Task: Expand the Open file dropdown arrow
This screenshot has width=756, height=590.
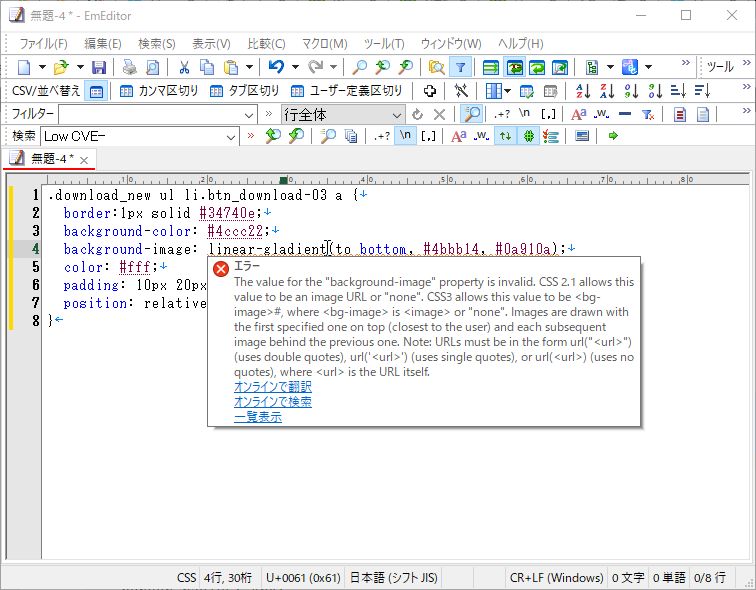Action: tap(80, 67)
